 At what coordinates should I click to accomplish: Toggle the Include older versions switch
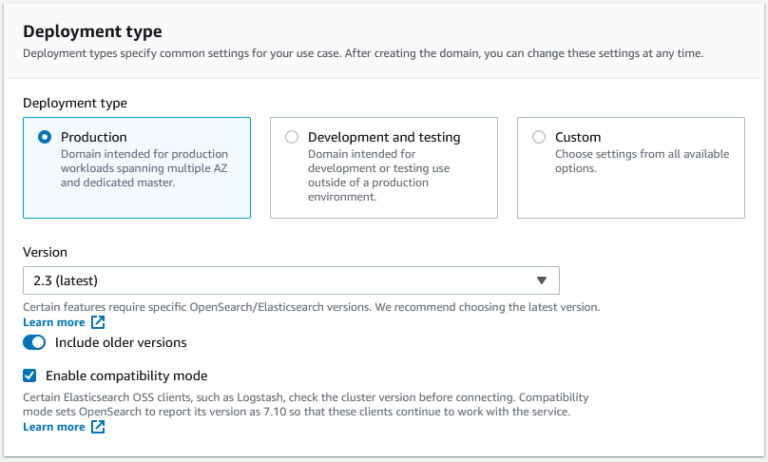pos(34,342)
